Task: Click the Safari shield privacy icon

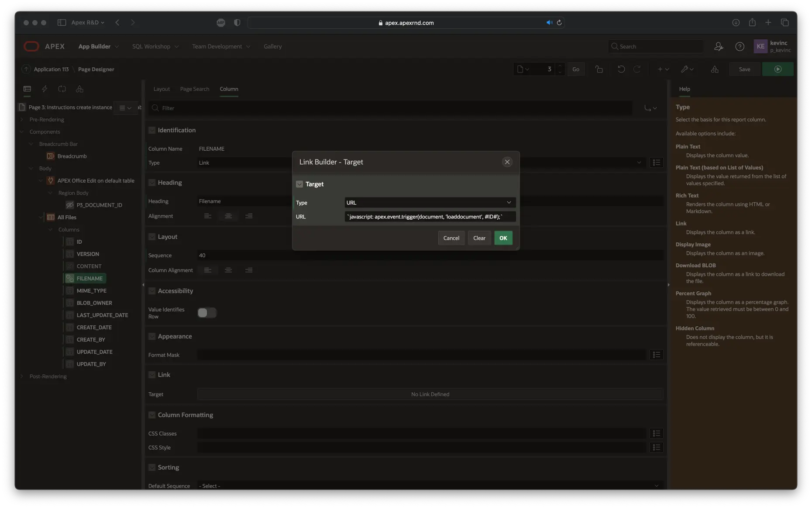Action: point(237,23)
